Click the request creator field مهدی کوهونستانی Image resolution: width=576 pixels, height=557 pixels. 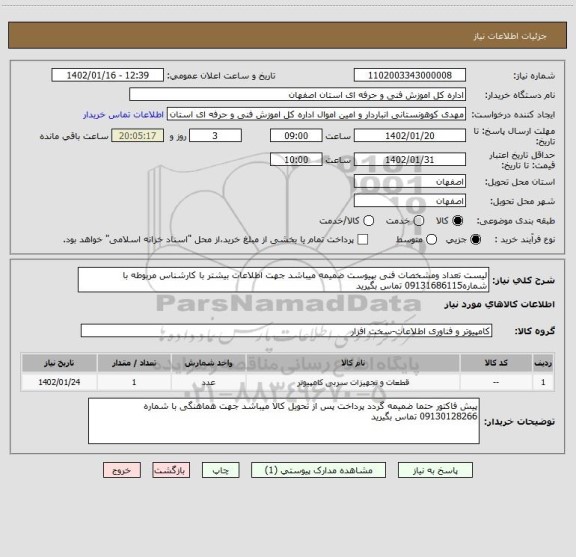[x=316, y=114]
